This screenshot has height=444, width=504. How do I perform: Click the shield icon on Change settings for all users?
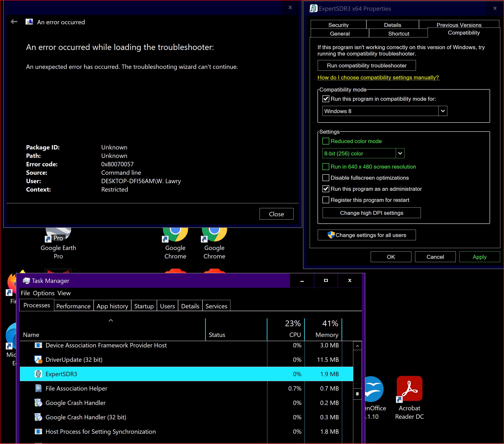click(331, 235)
